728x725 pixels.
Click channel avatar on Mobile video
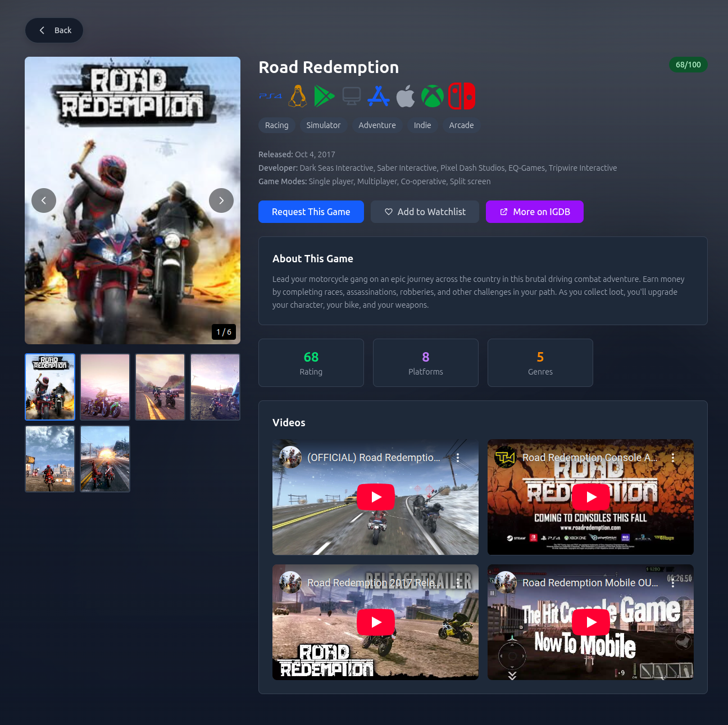click(506, 582)
